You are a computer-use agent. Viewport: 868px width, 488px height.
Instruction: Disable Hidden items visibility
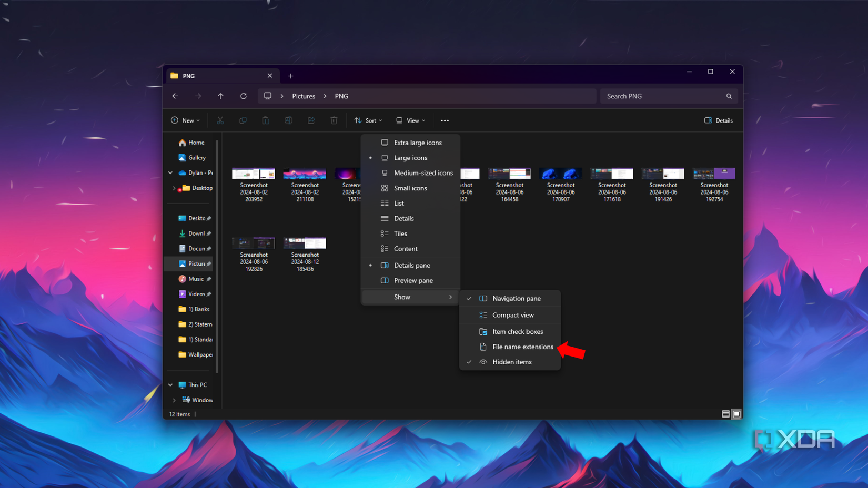click(510, 362)
